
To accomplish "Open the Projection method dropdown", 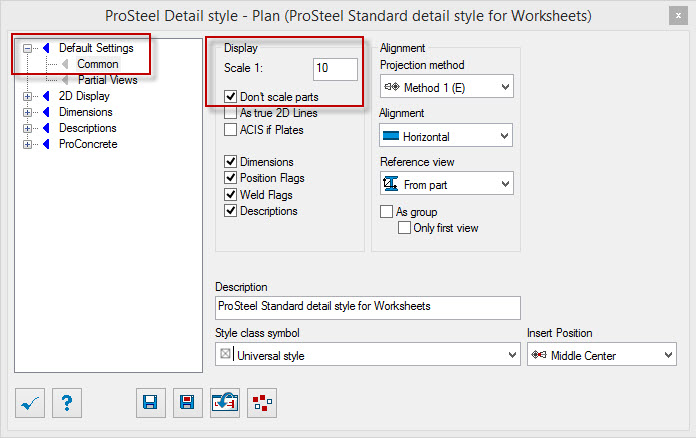I will coord(447,87).
